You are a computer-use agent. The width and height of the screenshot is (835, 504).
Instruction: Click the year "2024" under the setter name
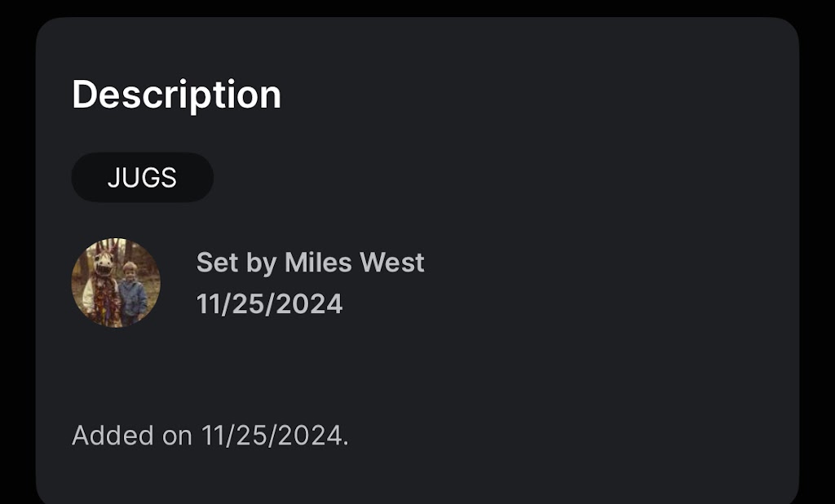tap(310, 304)
